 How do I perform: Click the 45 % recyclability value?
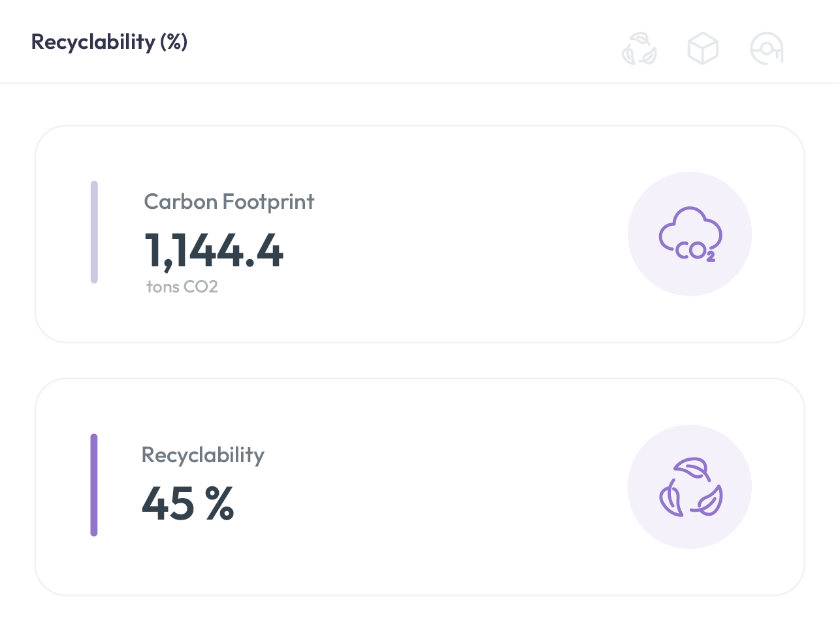pos(187,504)
